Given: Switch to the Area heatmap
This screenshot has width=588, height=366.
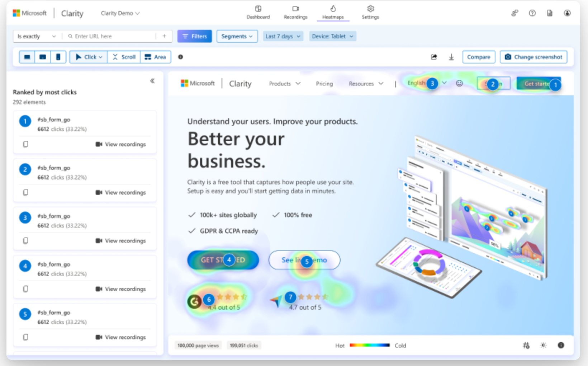Looking at the screenshot, I should [x=155, y=57].
